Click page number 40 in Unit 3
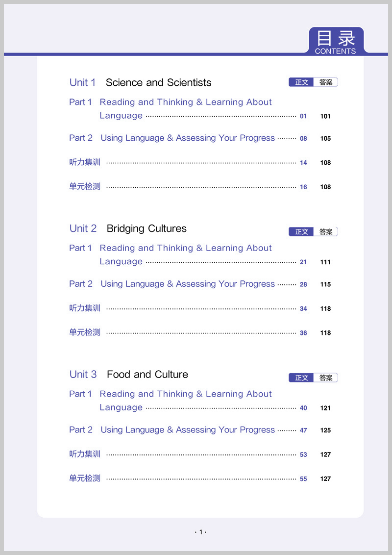This screenshot has width=392, height=555. 303,408
